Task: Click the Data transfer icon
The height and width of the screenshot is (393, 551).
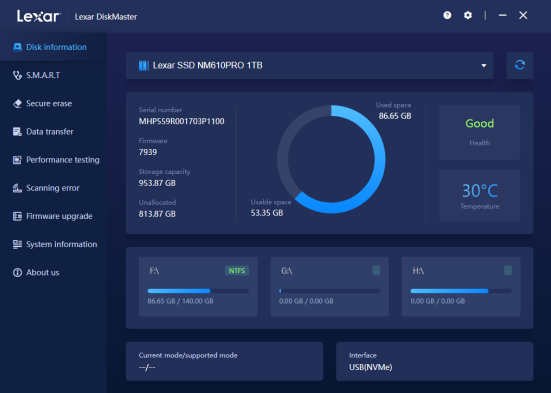Action: coord(17,131)
